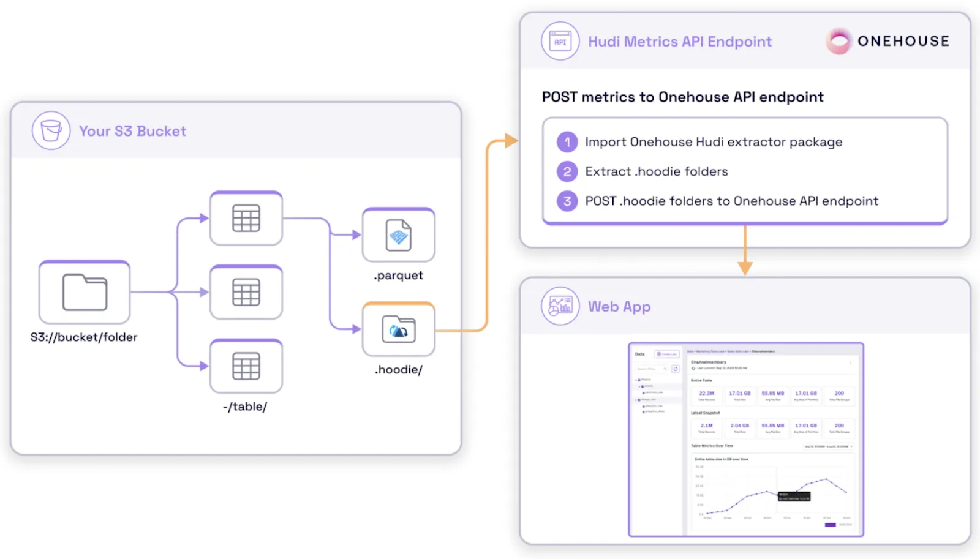Image resolution: width=980 pixels, height=559 pixels.
Task: Click POST metrics to Onehouse API endpoint heading
Action: (683, 97)
